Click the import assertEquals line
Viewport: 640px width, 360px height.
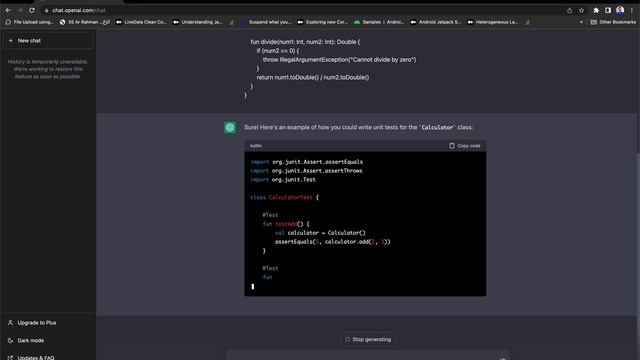click(306, 162)
